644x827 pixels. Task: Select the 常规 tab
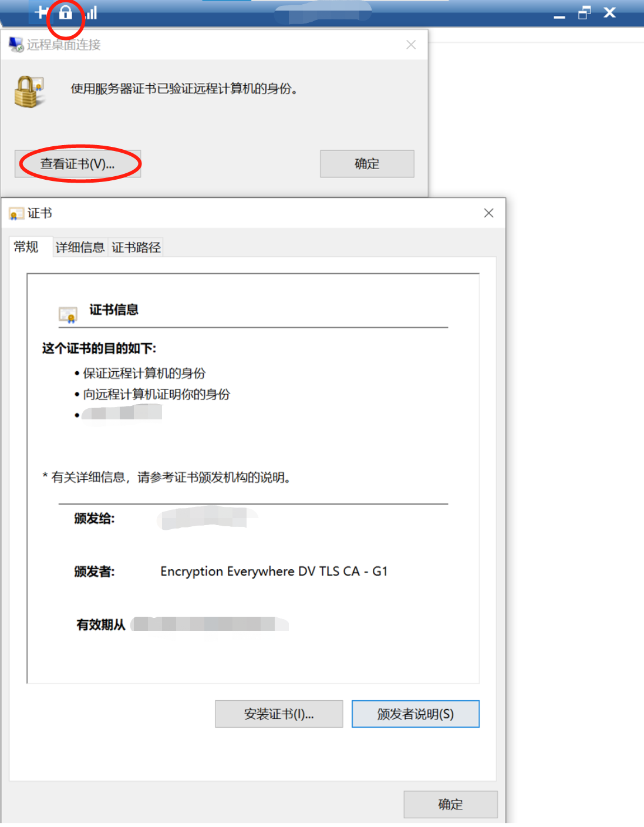click(x=26, y=247)
